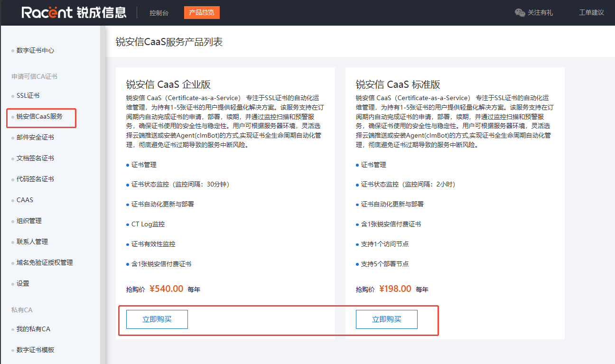Click the 私有CA section label
615x364 pixels.
22,310
